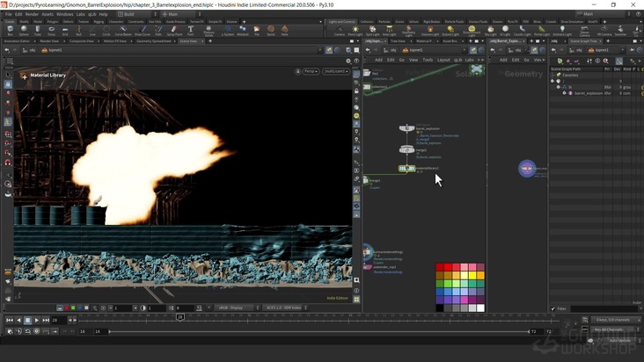Switch to the Geometry Spreadsheet tab
The width and height of the screenshot is (644, 362).
pos(154,41)
